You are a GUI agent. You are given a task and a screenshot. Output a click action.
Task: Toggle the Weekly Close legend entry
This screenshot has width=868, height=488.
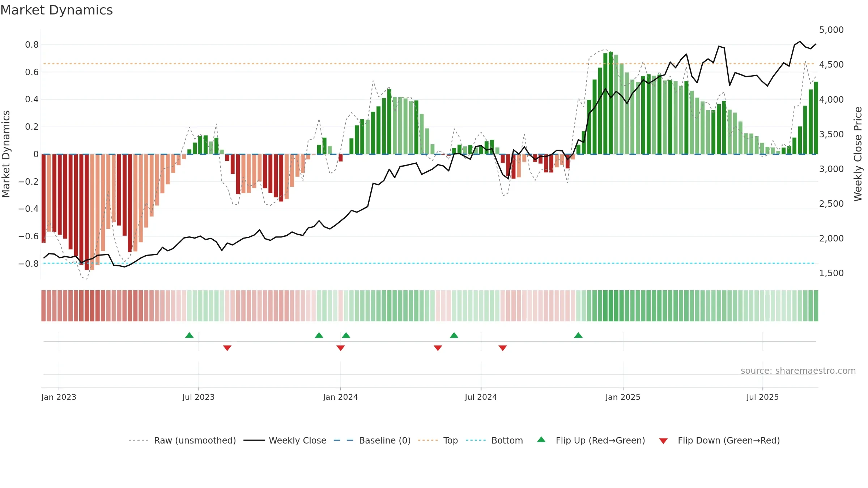(x=285, y=440)
